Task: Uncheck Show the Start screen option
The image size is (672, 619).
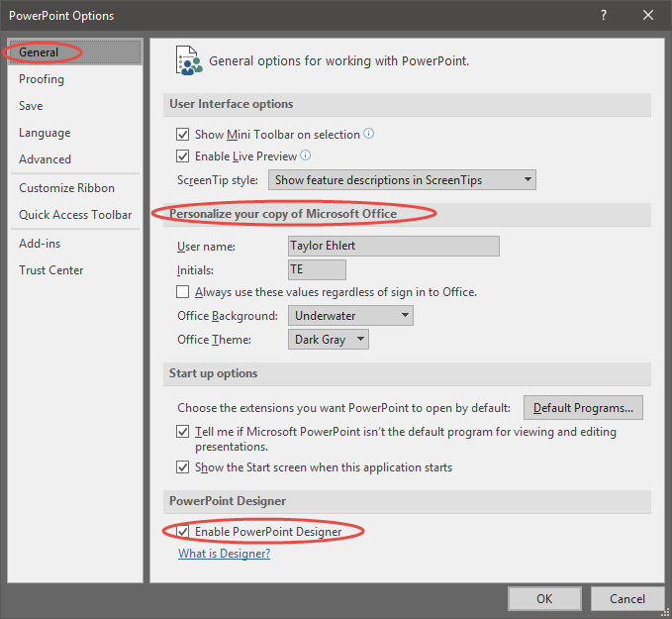Action: tap(182, 467)
